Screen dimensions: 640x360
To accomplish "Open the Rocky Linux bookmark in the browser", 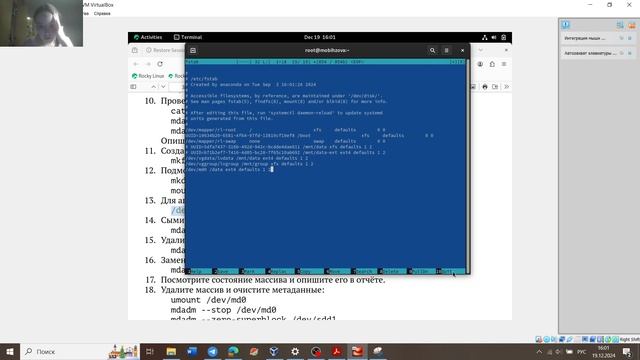I will (x=148, y=76).
